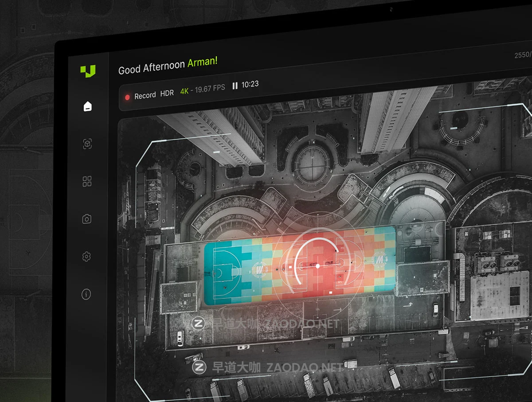Screen dimensions: 532x402
Task: Click the green Arman! username
Action: pyautogui.click(x=203, y=62)
